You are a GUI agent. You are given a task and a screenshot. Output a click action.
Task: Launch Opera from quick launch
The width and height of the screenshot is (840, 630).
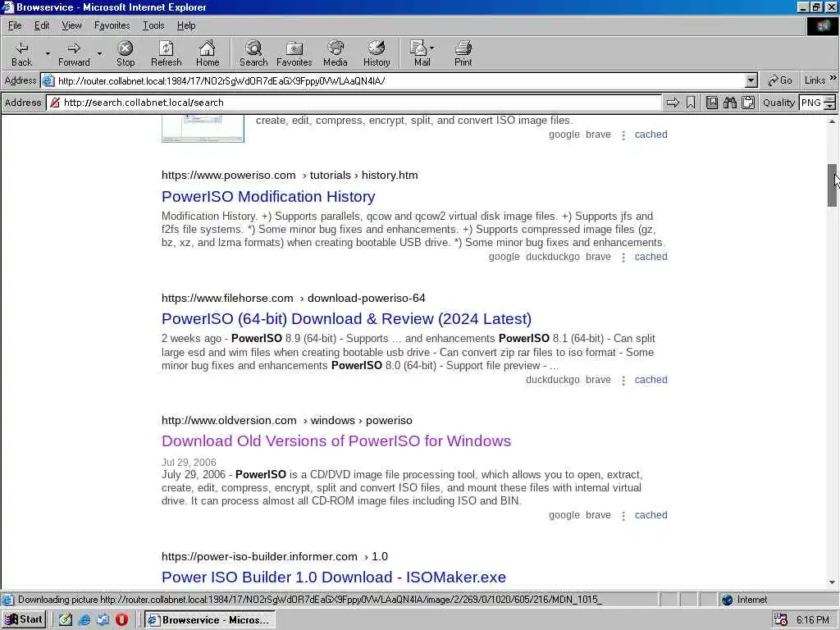pyautogui.click(x=121, y=620)
